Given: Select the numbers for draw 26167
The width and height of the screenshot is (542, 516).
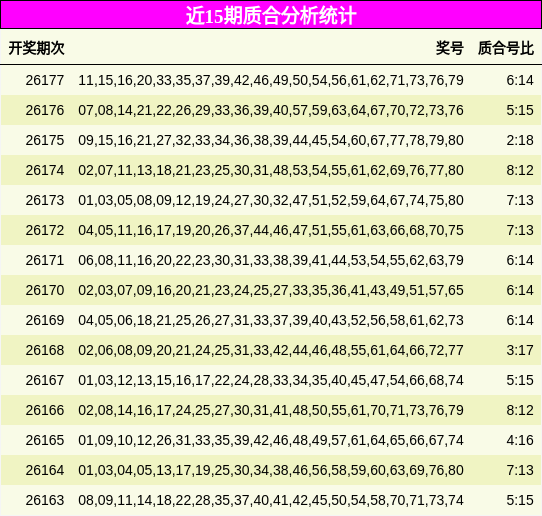Looking at the screenshot, I should tap(271, 381).
